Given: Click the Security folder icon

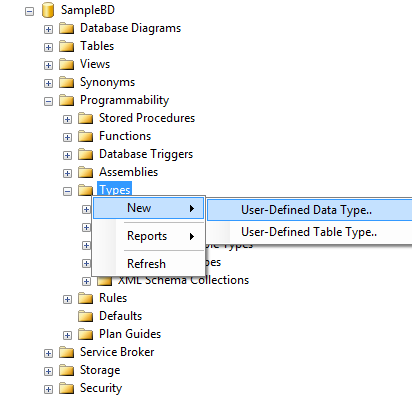Looking at the screenshot, I should point(66,388).
